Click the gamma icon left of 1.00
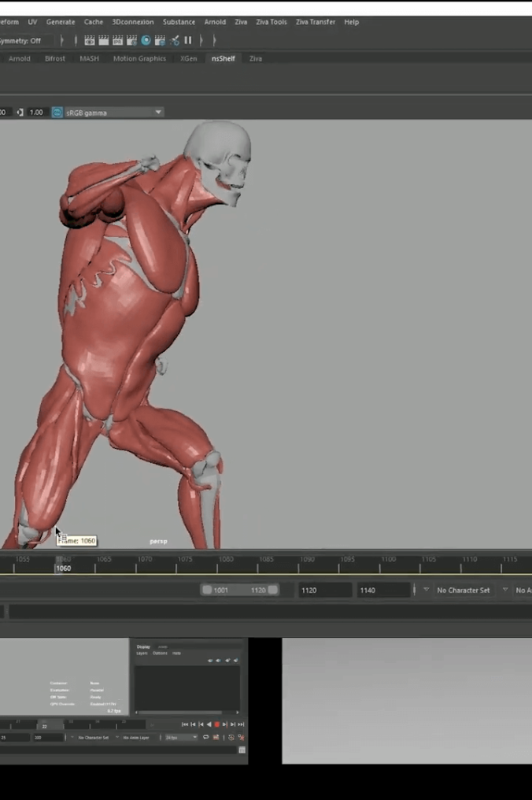Viewport: 532px width, 800px height. tap(20, 113)
